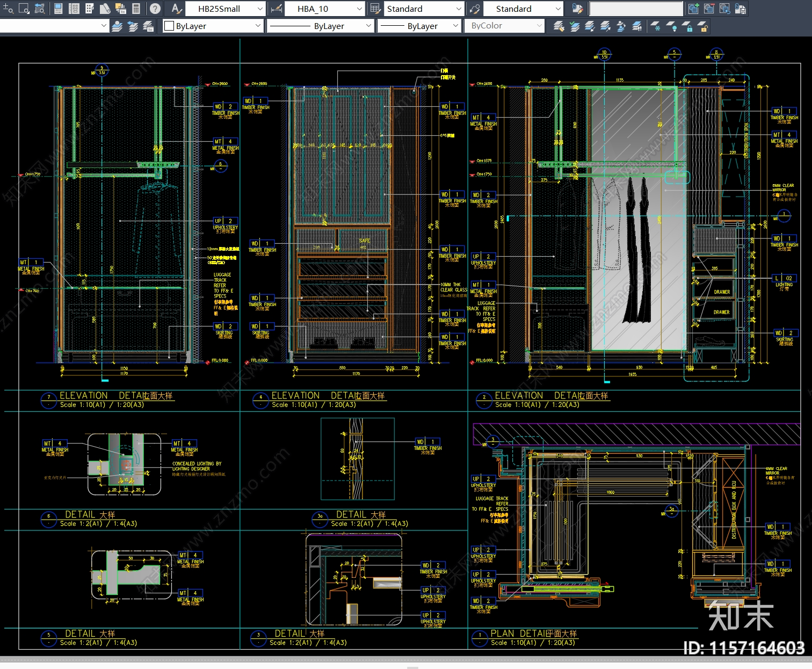
Task: Click the Add to Working Set icon
Action: pyautogui.click(x=693, y=9)
